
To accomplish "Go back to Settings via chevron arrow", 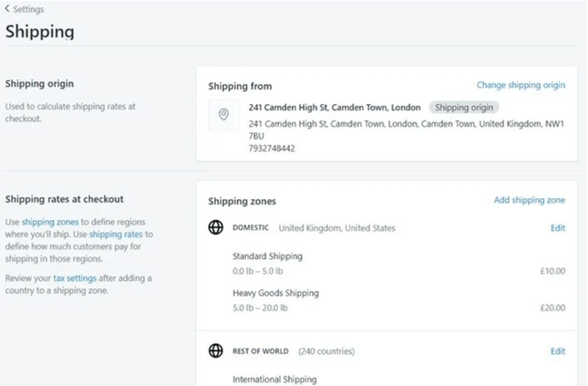I will (7, 8).
